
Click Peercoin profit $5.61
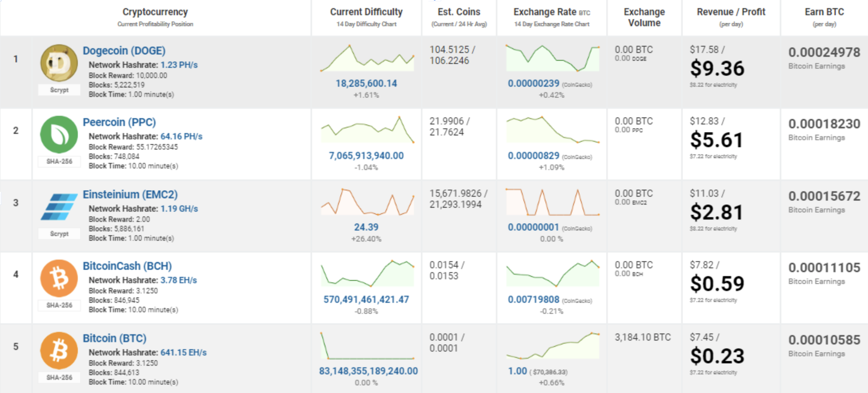(x=716, y=140)
